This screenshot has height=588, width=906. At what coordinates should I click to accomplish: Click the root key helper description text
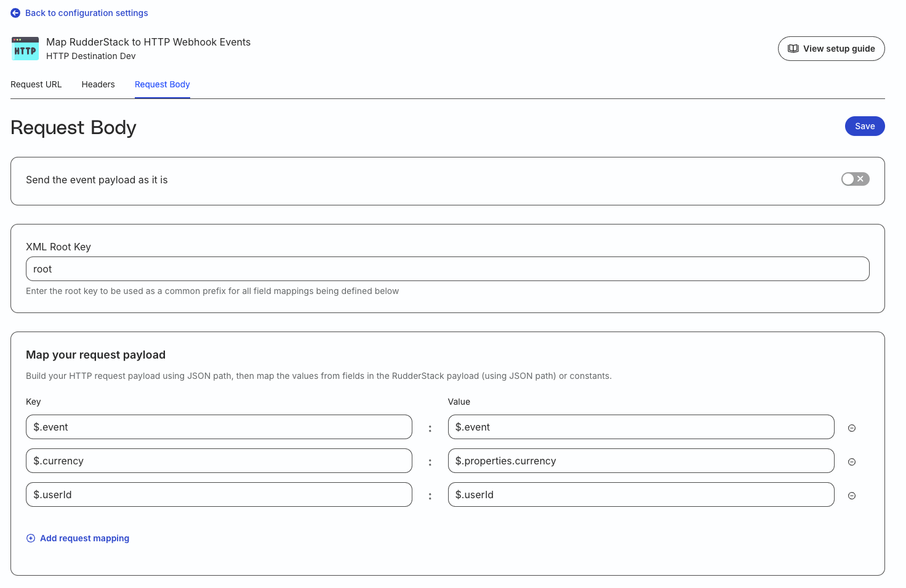pos(212,291)
